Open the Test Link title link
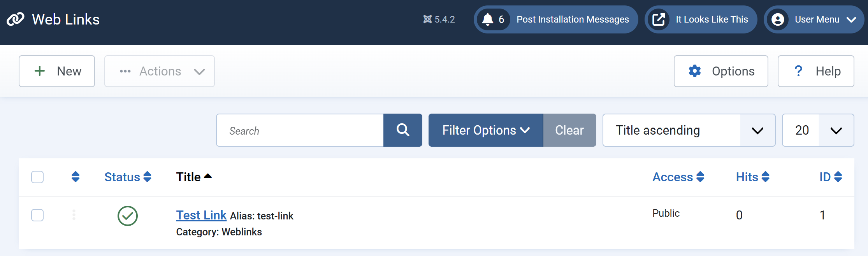 click(x=201, y=215)
